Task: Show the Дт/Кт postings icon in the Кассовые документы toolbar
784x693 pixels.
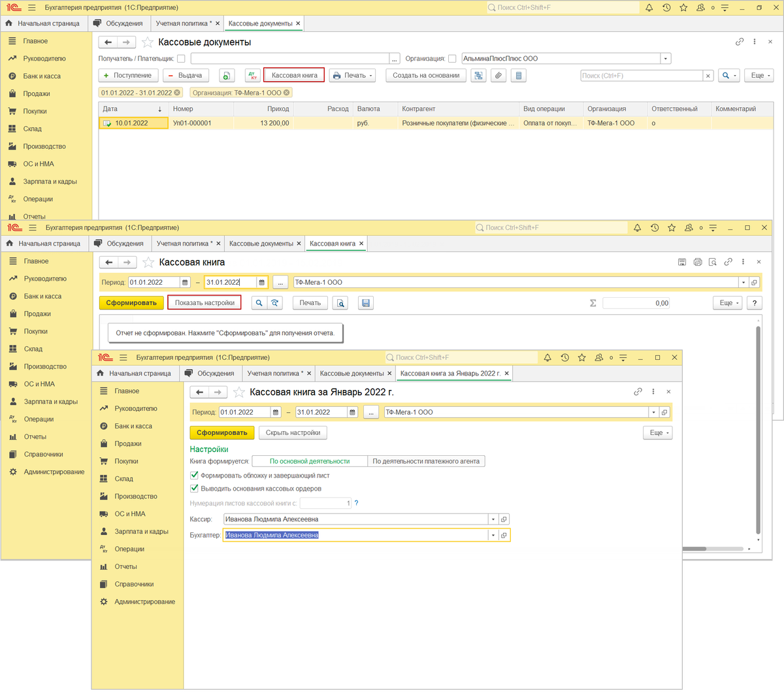Action: (252, 76)
